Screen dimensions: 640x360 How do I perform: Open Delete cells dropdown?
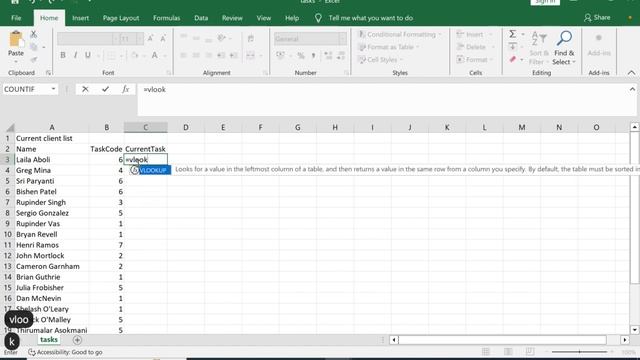(x=475, y=47)
